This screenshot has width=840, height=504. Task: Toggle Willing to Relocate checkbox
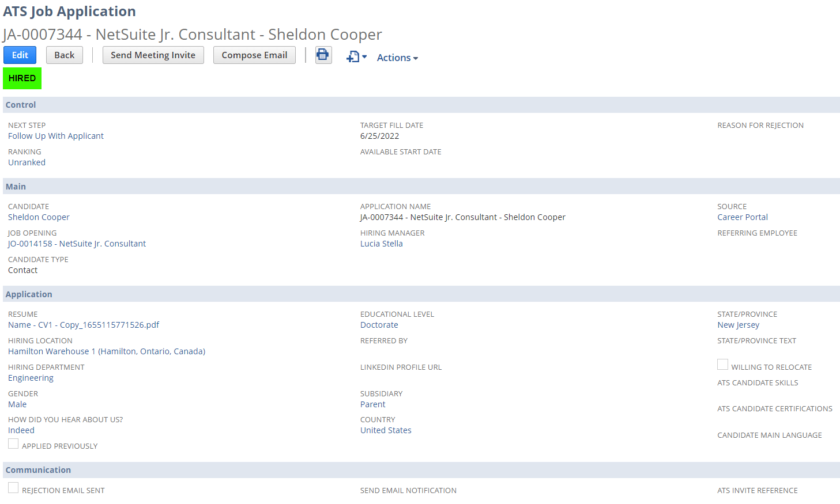coord(722,365)
